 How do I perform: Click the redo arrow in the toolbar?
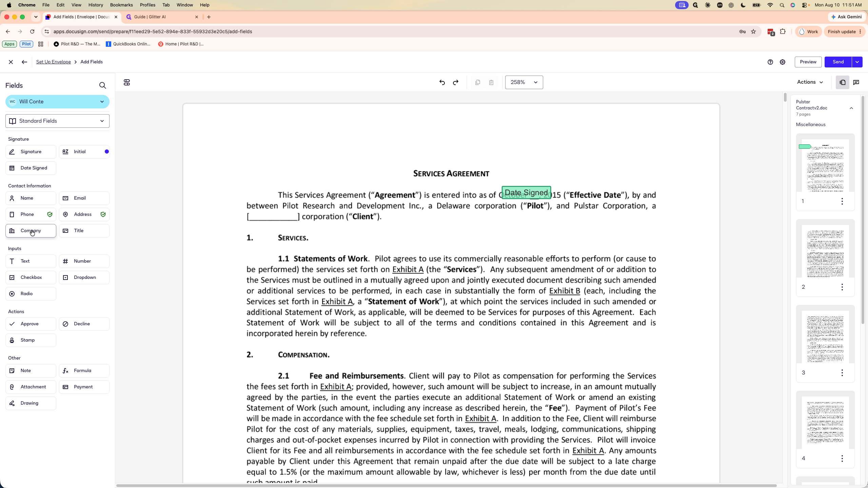click(x=456, y=82)
